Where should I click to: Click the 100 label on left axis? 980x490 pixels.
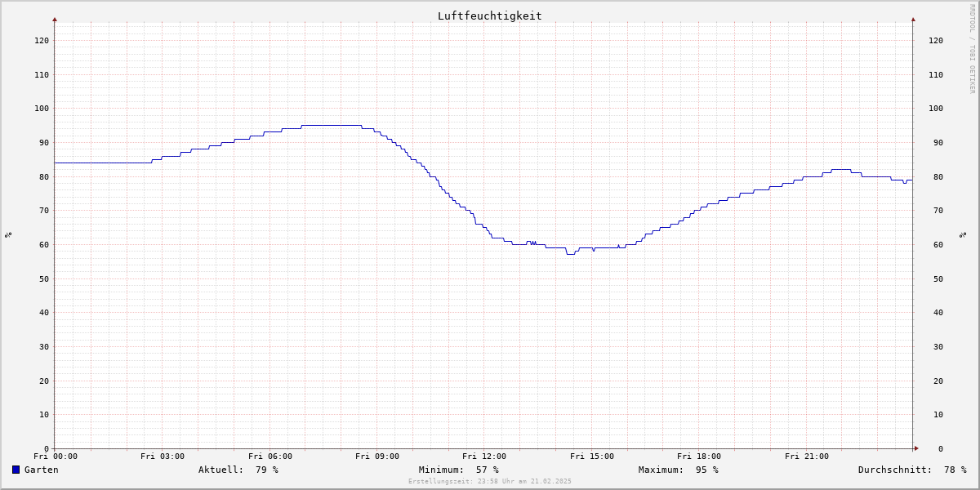coord(42,108)
